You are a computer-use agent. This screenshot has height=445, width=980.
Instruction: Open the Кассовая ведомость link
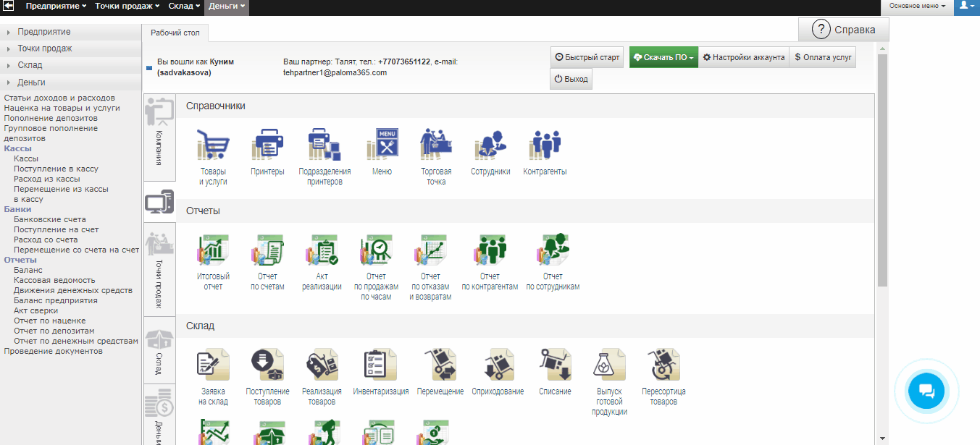(54, 280)
